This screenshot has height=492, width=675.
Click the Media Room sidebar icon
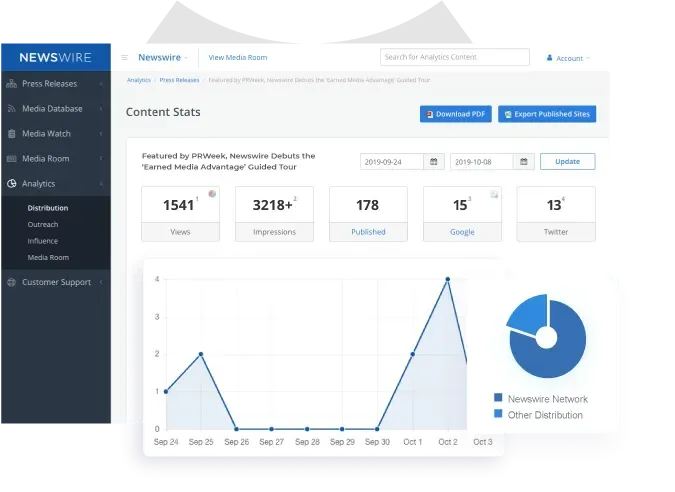click(12, 158)
